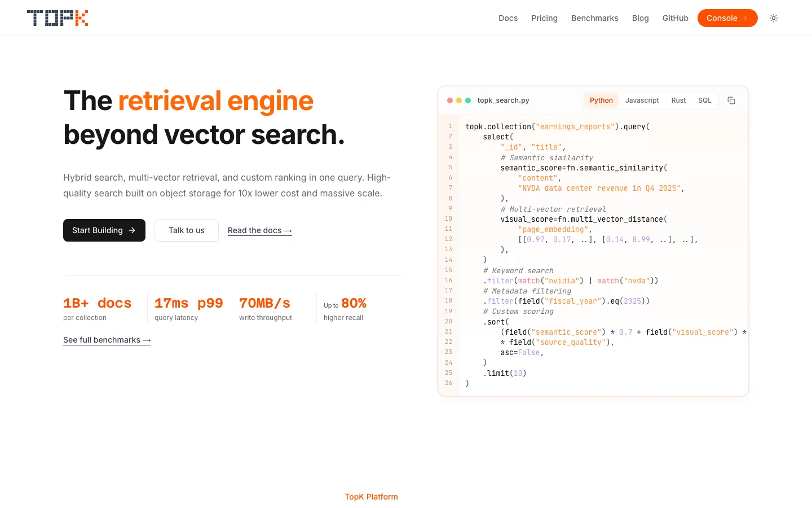Select the Python code tab
This screenshot has height=508, width=812.
point(601,100)
